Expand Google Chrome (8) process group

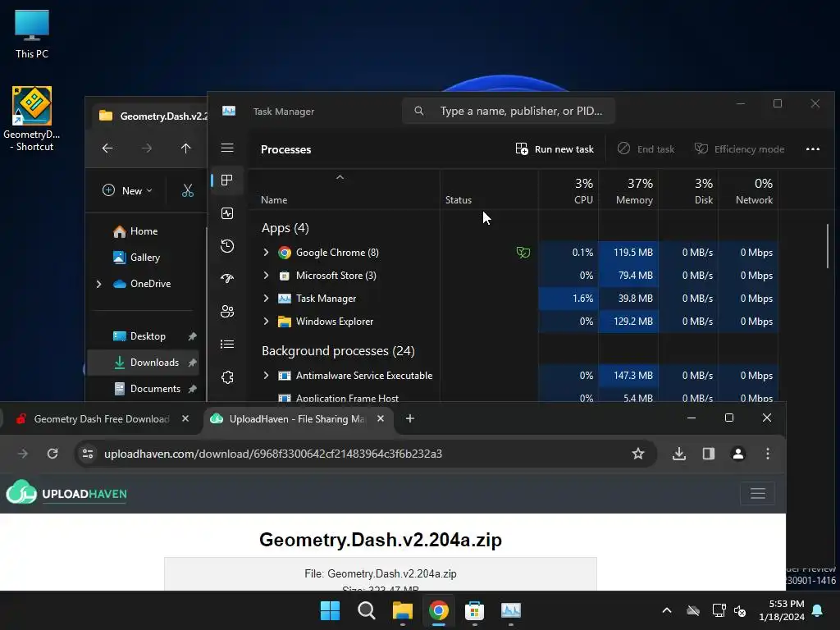[266, 253]
